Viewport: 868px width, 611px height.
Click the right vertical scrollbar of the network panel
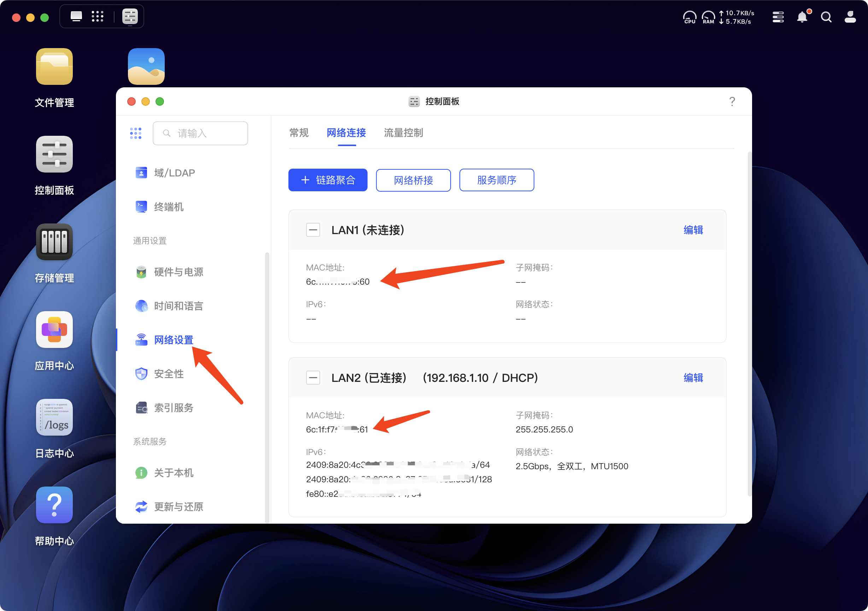(x=749, y=324)
